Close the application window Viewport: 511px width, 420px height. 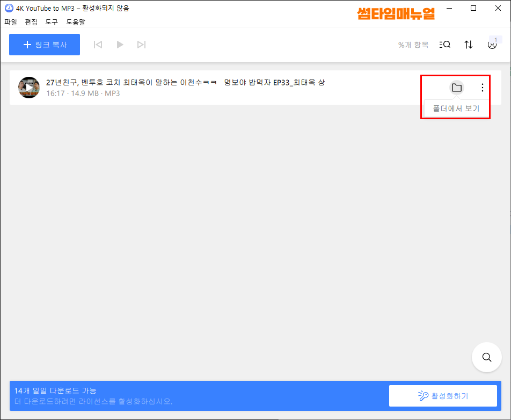(x=498, y=8)
